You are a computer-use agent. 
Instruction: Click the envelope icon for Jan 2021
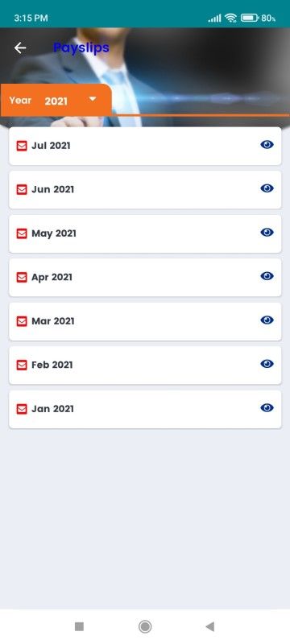coord(22,409)
